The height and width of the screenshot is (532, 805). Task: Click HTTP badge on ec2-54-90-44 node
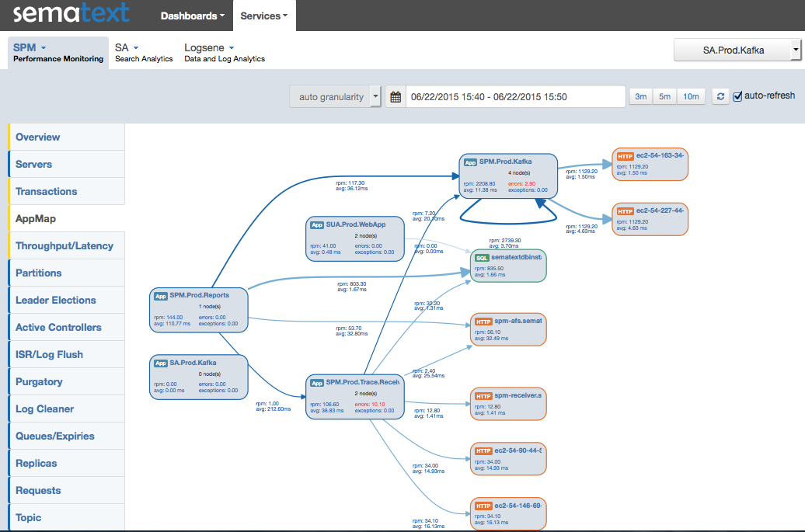tap(483, 451)
